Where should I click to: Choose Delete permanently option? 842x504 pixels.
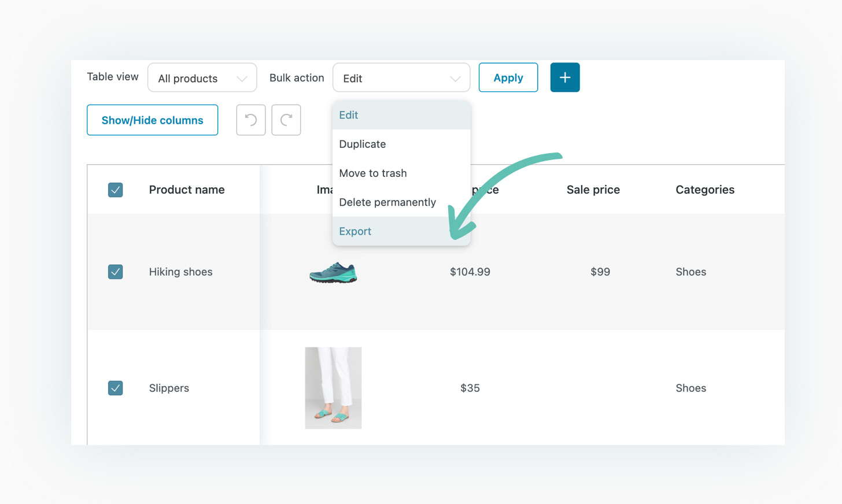tap(401, 202)
